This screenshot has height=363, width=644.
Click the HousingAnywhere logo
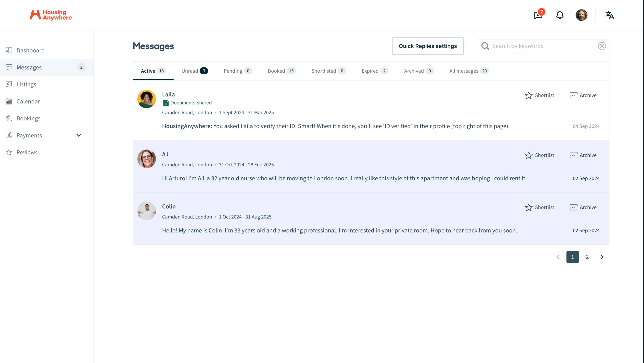pyautogui.click(x=51, y=15)
